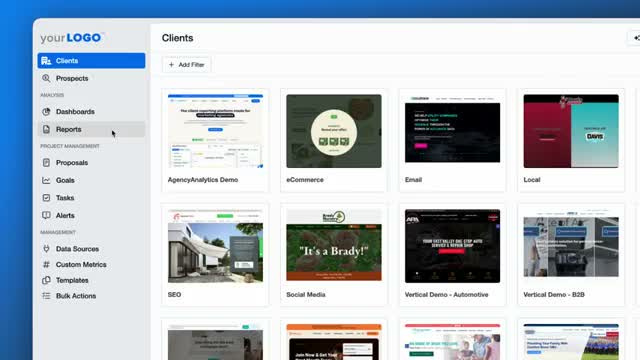640x360 pixels.
Task: Open the Social Media client thumbnail
Action: pyautogui.click(x=334, y=246)
